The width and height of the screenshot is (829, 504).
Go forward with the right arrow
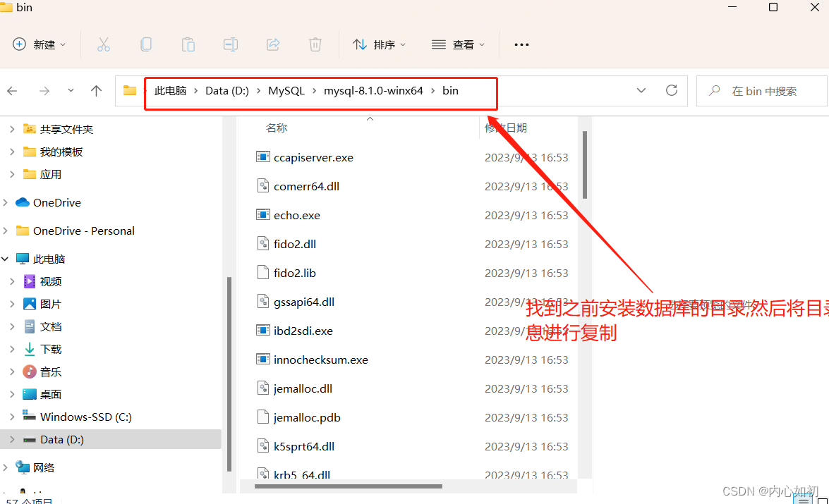point(44,91)
